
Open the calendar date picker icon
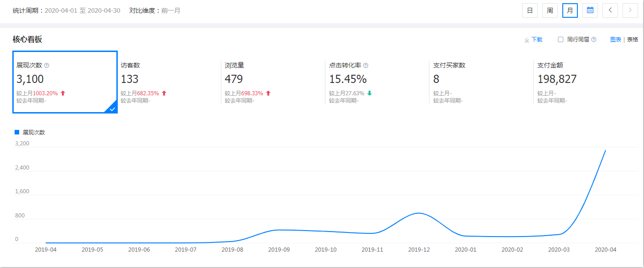pos(590,10)
